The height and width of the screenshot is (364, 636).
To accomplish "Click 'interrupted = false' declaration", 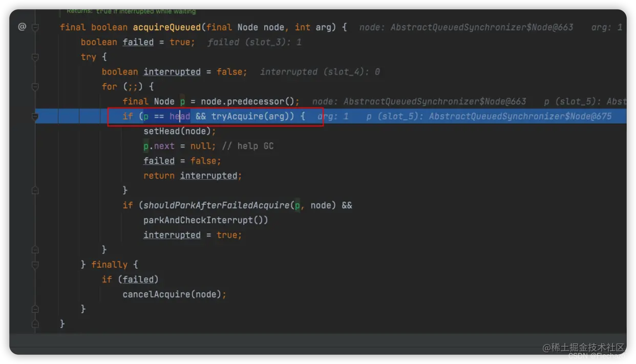I will (x=174, y=72).
